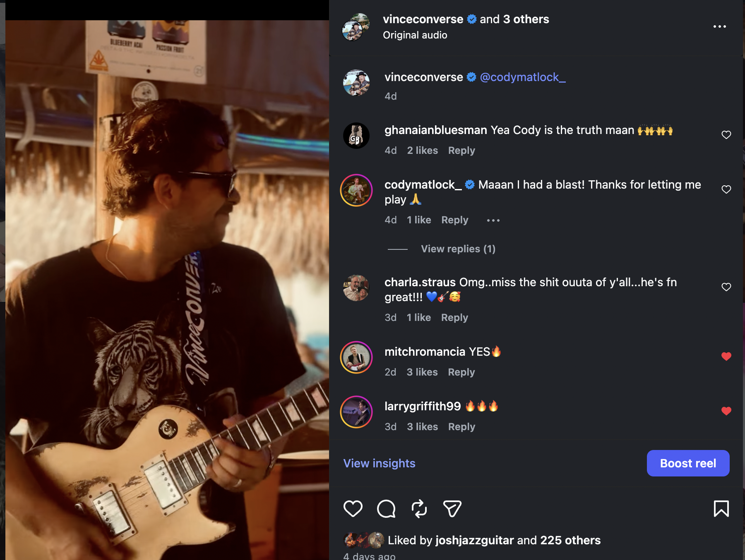Open the @codymatlock_ mention link
Viewport: 745px width, 560px height.
click(523, 77)
